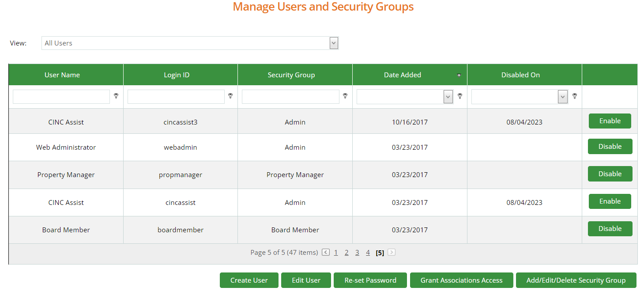The image size is (644, 295).
Task: Click the Create User button
Action: click(x=249, y=280)
